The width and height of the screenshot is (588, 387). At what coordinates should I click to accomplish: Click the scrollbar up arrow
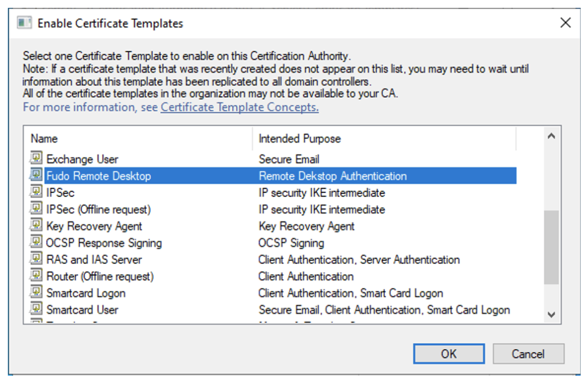[552, 137]
